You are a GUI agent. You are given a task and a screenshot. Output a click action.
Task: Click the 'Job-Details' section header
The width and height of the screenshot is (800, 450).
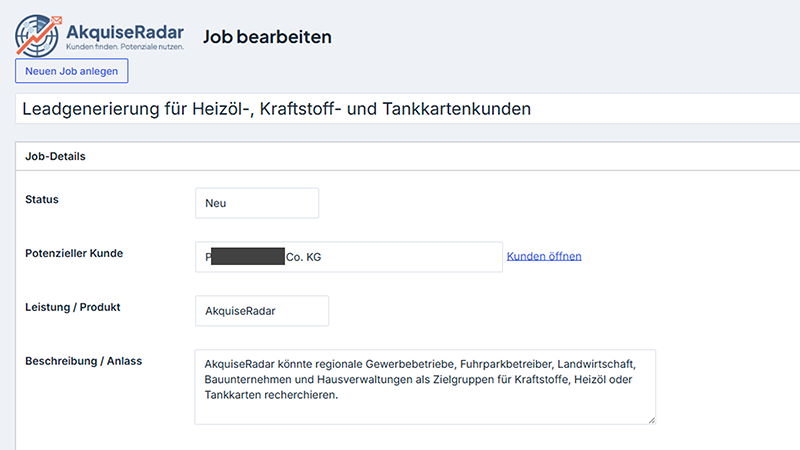coord(407,156)
